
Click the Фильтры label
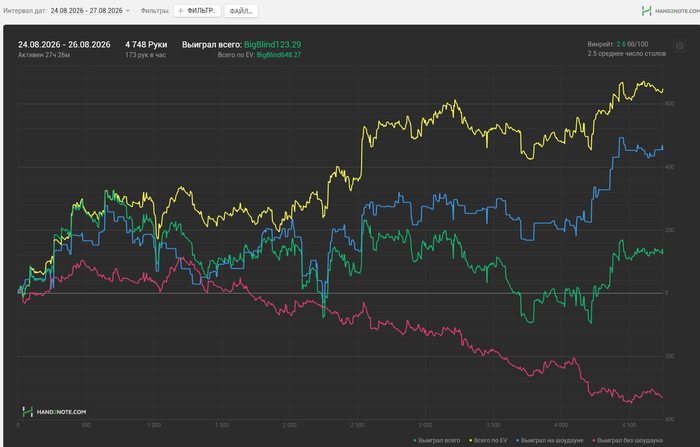click(x=155, y=11)
